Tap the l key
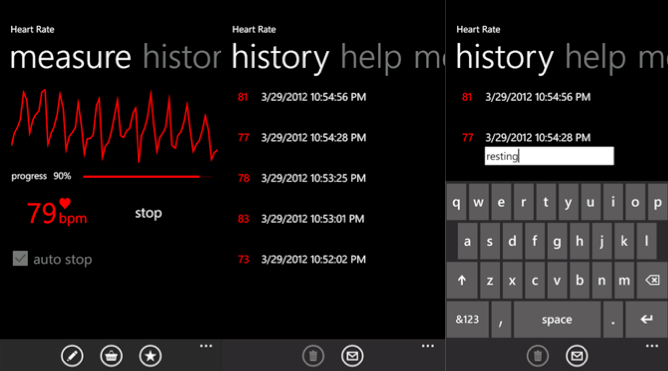The width and height of the screenshot is (668, 371). pos(646,242)
